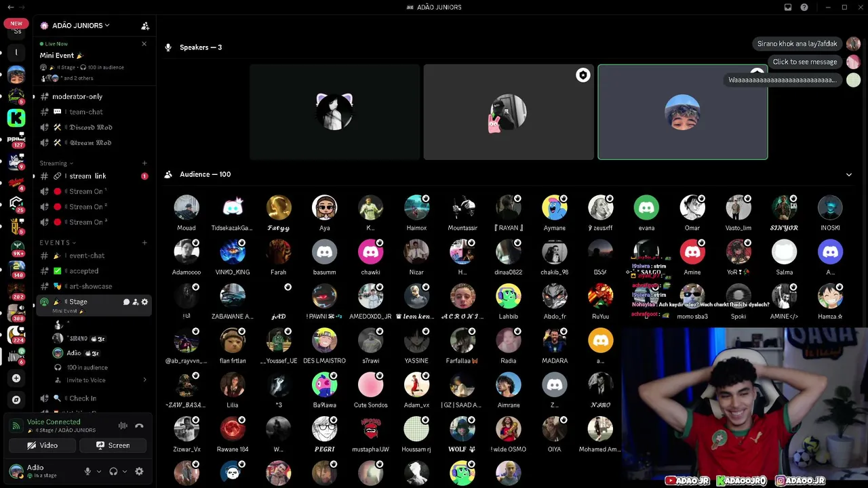Open the moon server icon with 224 badge
The width and height of the screenshot is (868, 488).
[16, 334]
